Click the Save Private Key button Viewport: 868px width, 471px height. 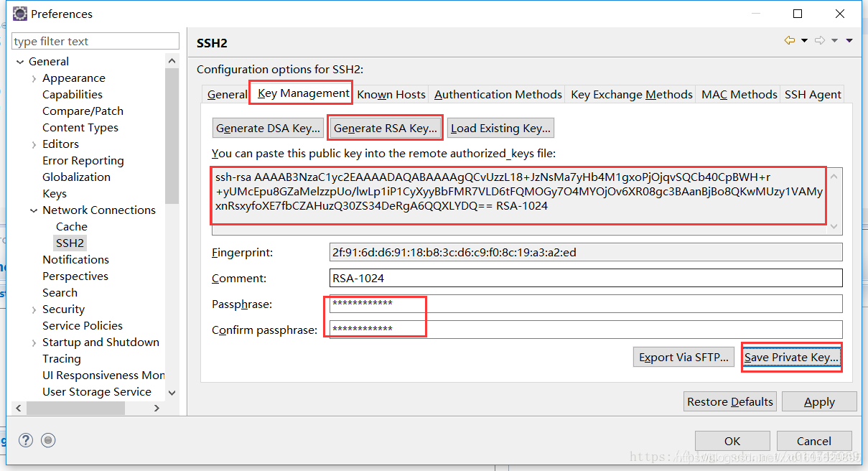[x=791, y=357]
